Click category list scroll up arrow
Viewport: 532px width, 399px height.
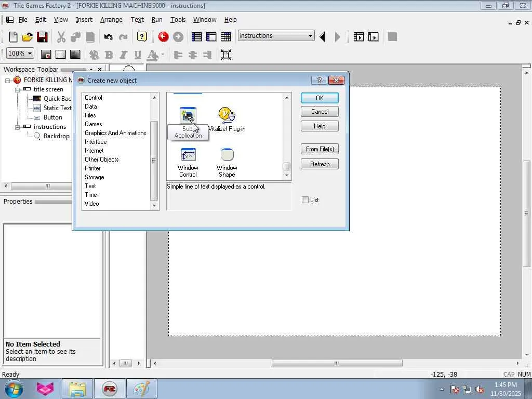[154, 98]
